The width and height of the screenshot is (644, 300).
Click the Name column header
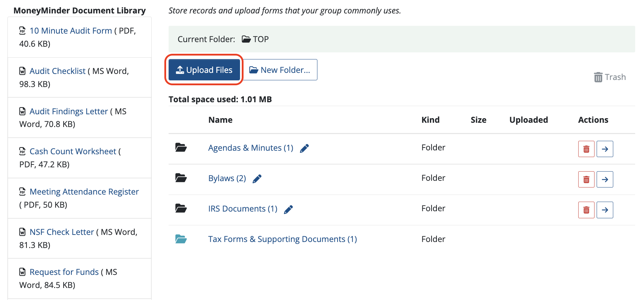(x=220, y=120)
